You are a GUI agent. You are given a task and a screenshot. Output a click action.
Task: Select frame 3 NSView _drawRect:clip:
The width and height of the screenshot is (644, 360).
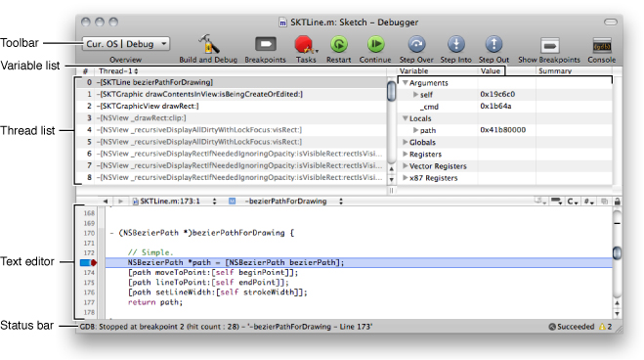pyautogui.click(x=231, y=118)
